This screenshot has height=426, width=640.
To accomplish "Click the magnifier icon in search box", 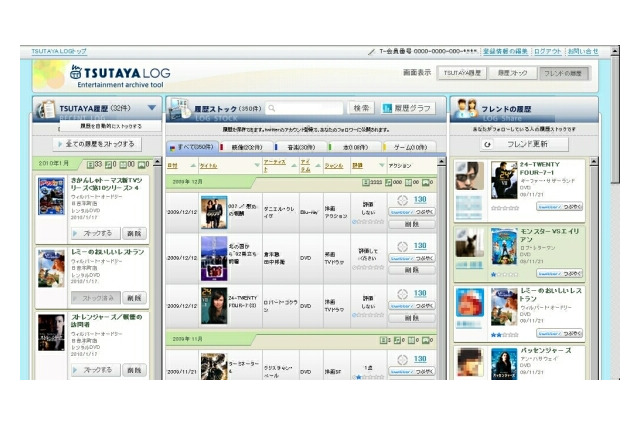I will pos(272,109).
